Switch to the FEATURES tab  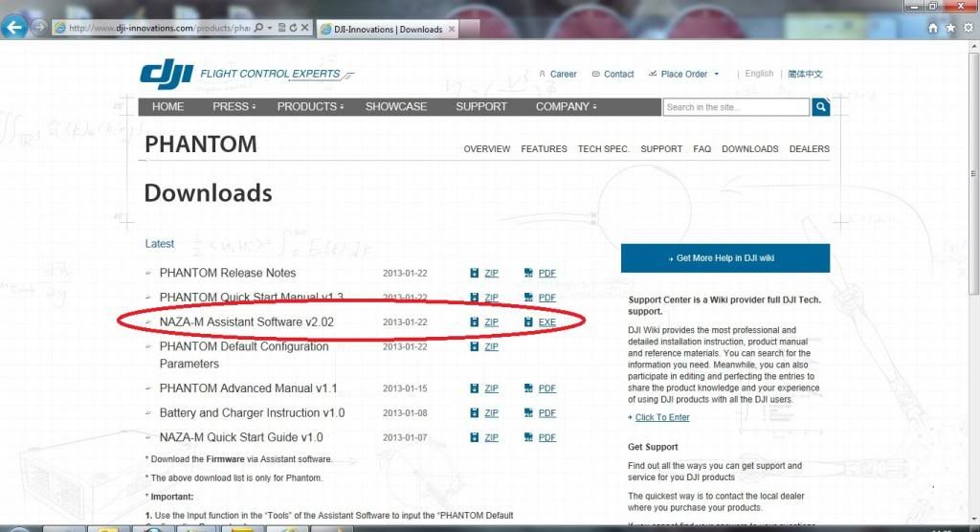click(544, 148)
